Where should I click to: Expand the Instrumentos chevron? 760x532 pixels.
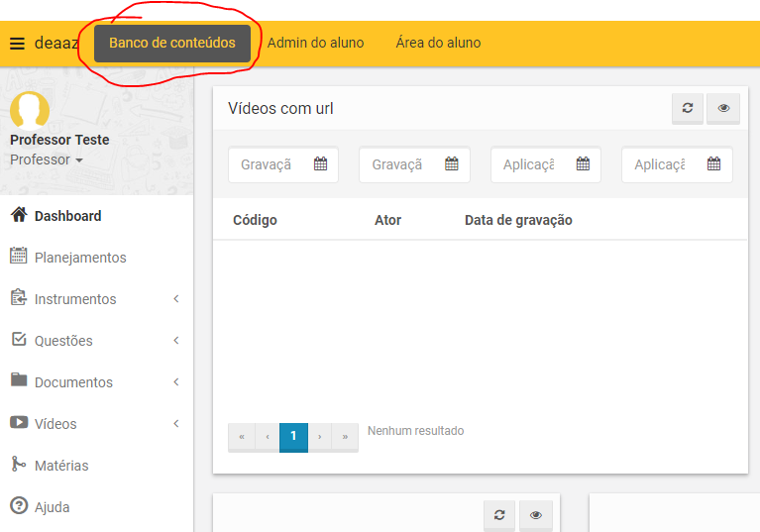(x=176, y=299)
